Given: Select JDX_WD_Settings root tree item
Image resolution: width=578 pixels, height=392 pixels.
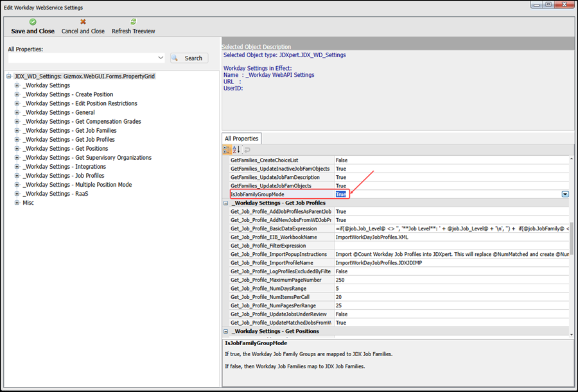Looking at the screenshot, I should coord(84,76).
